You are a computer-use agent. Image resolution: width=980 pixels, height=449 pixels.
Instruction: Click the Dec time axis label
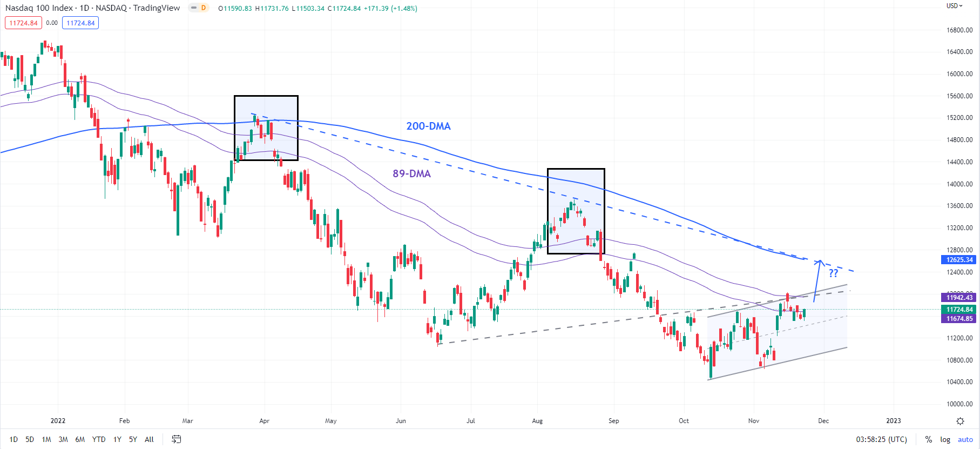coord(823,421)
